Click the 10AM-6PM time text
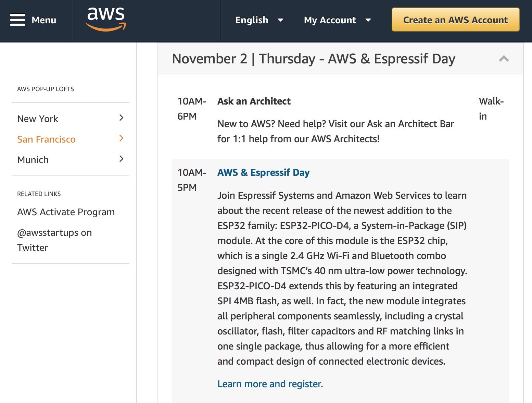The height and width of the screenshot is (403, 532). [192, 109]
